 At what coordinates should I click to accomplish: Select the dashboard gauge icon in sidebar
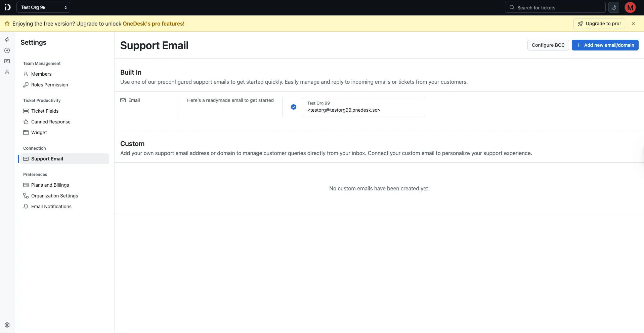[x=7, y=50]
